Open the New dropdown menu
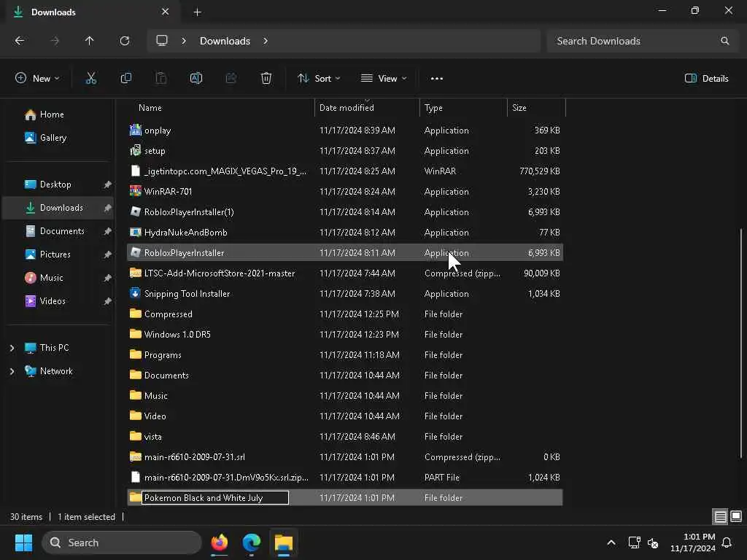The image size is (747, 560). tap(37, 79)
